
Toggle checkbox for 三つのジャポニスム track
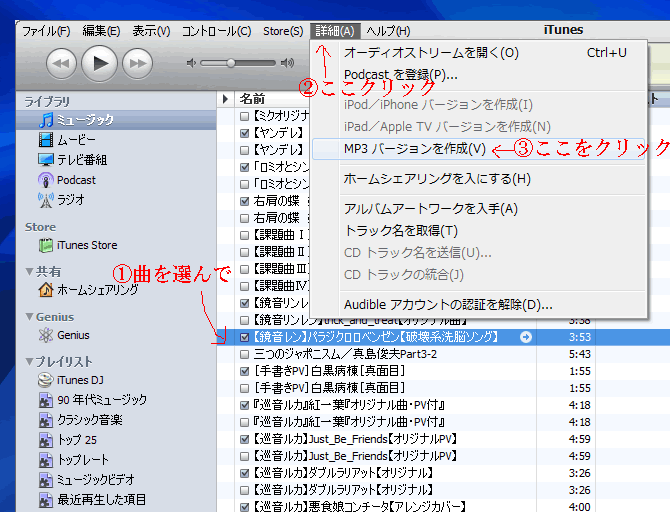click(x=245, y=354)
